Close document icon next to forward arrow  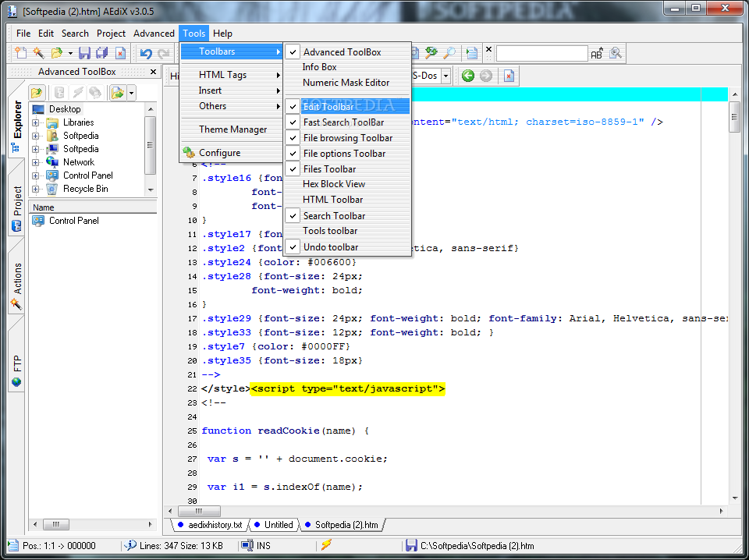pyautogui.click(x=509, y=76)
